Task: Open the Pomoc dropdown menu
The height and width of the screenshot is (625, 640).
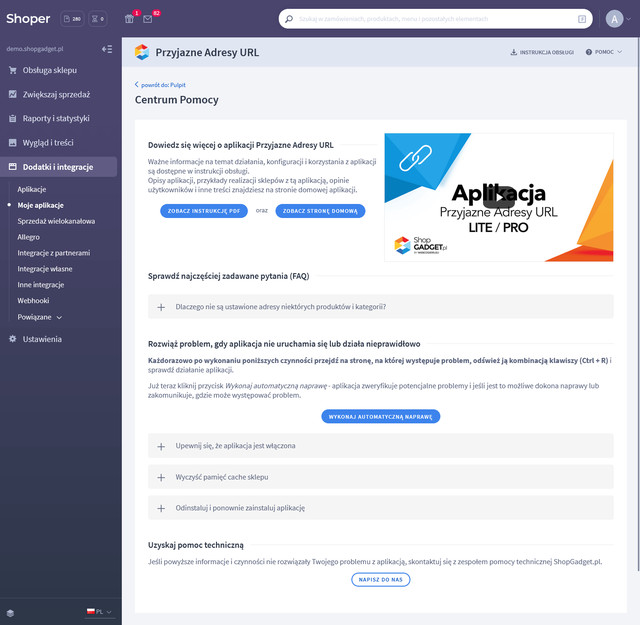Action: click(604, 52)
